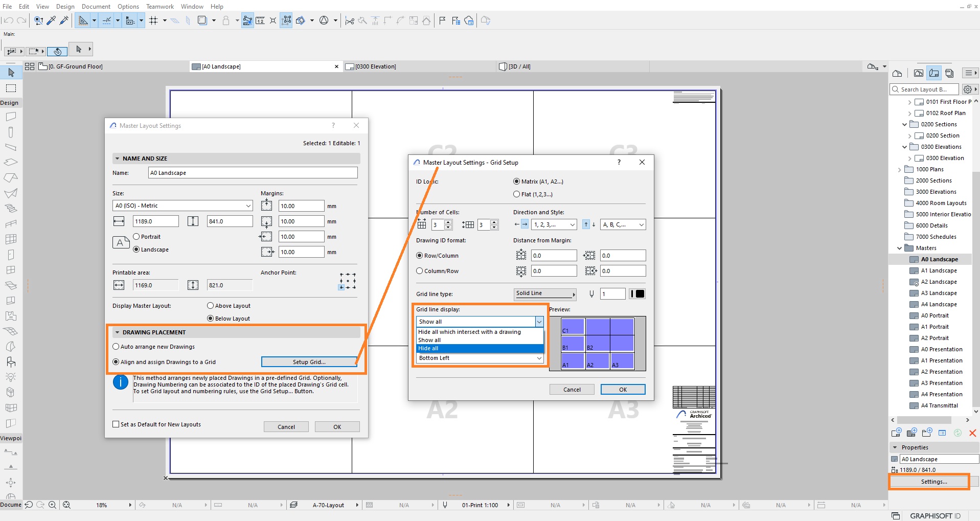Select the eyedropper Pick Up Parameters tool
Screen dimensions: 980x521
[x=51, y=20]
